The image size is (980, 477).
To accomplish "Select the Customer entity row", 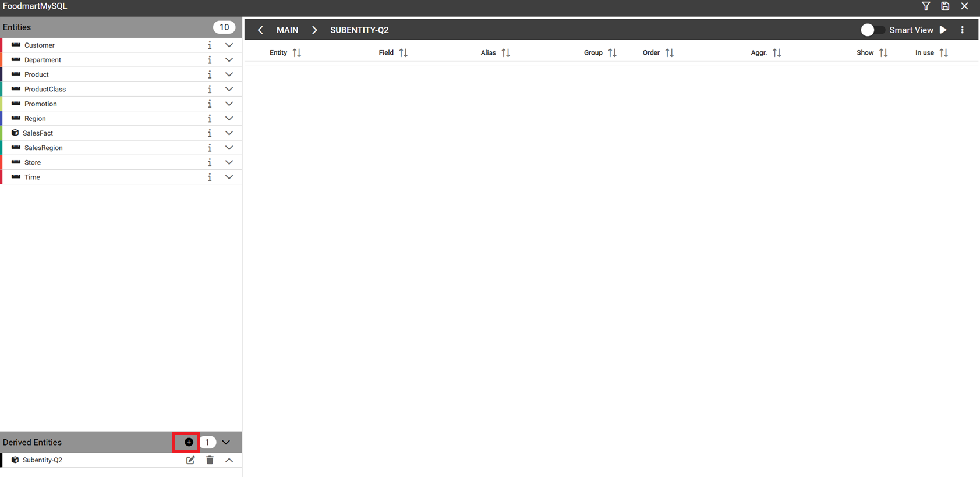I will (x=121, y=45).
